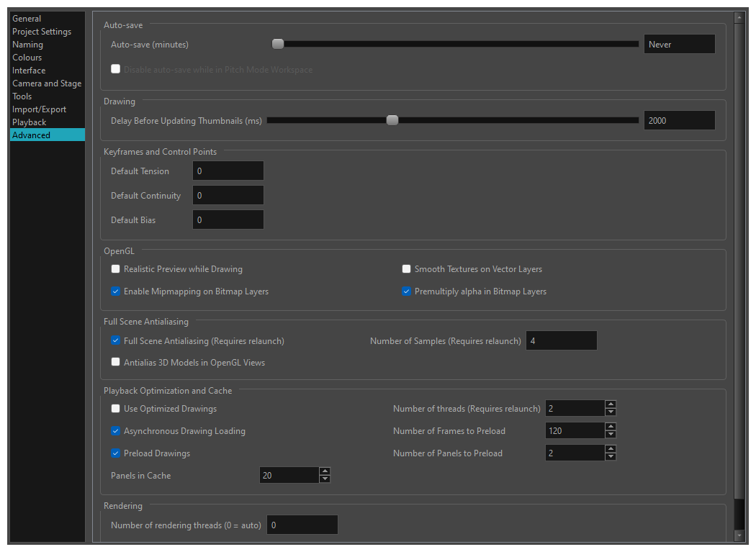This screenshot has height=552, width=756.
Task: Decrease Number of threads using down arrow
Action: (x=611, y=412)
